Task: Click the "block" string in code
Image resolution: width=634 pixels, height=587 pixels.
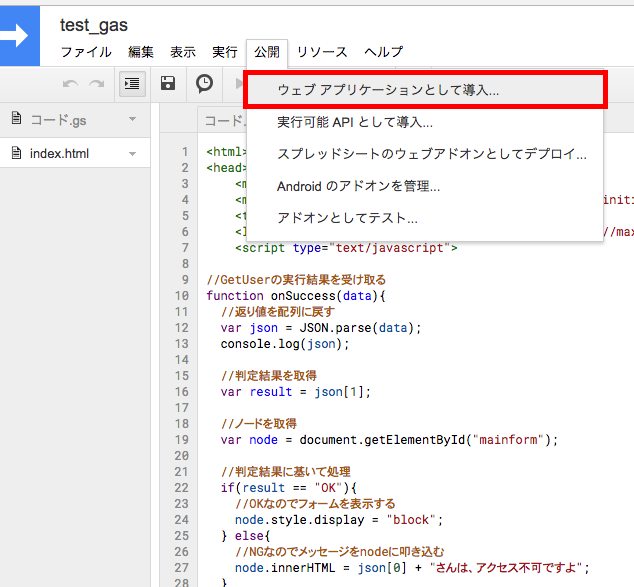Action: coord(411,520)
